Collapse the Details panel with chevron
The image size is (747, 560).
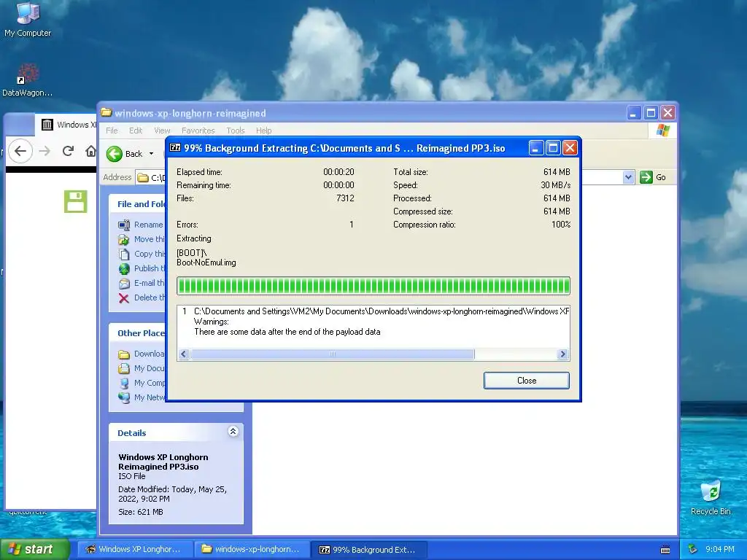[x=233, y=432]
